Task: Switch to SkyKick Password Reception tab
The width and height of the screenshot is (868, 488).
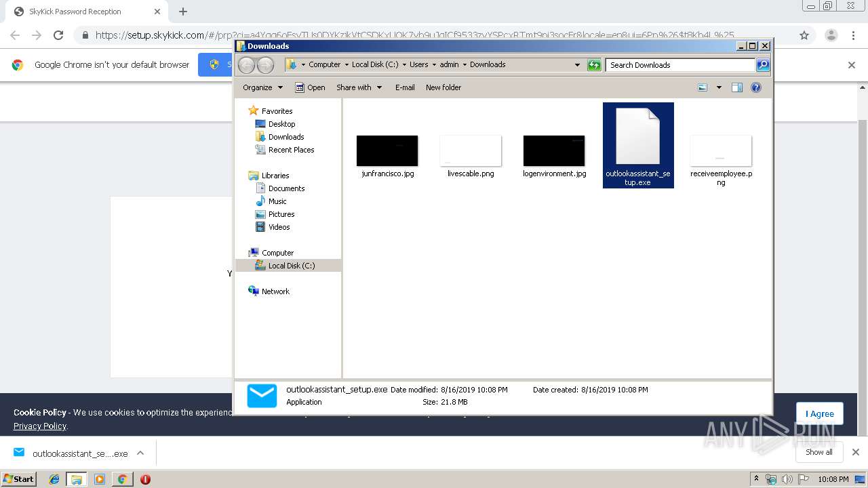Action: pos(87,12)
